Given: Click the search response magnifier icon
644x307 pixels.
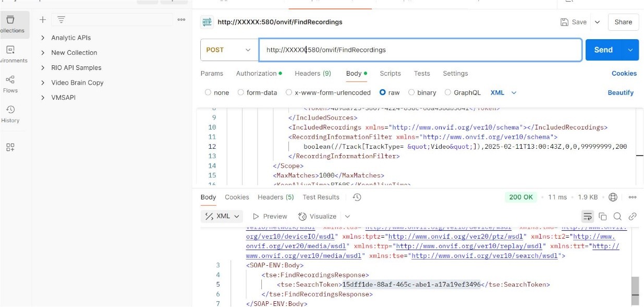Looking at the screenshot, I should (617, 216).
